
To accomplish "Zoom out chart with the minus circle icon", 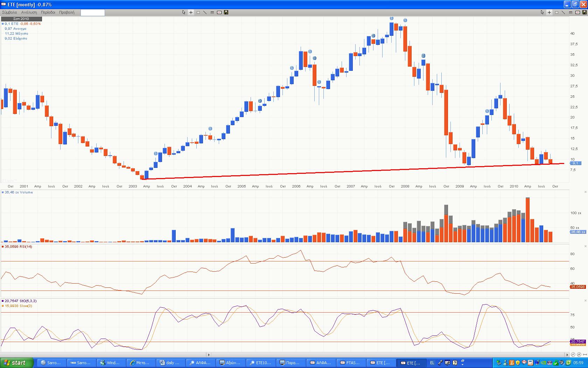I will point(573,355).
